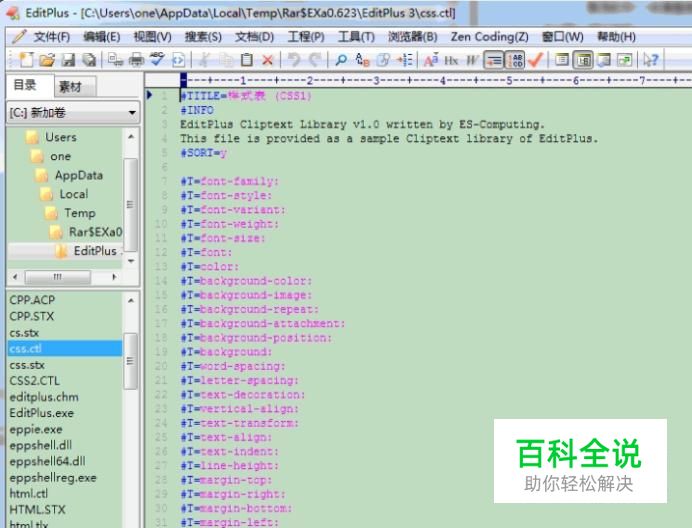Open the 文件(F) menu
Screen dimensions: 692x528
point(52,37)
